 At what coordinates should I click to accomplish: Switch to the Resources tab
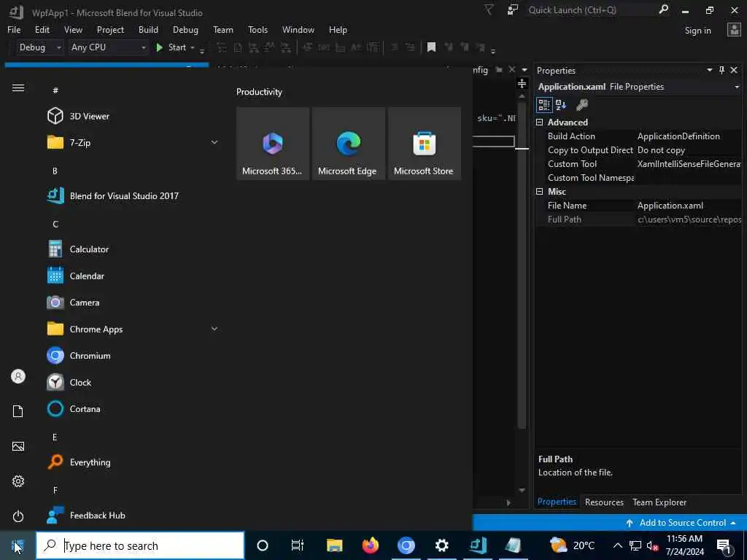tap(604, 502)
